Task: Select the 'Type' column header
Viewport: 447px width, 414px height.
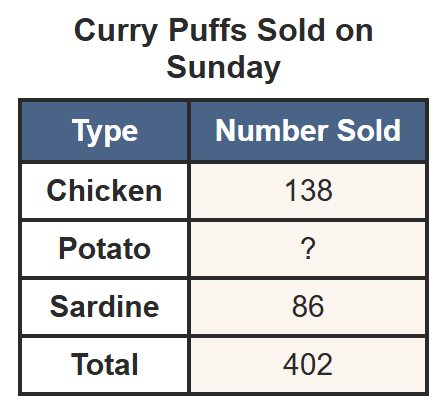Action: (x=105, y=132)
